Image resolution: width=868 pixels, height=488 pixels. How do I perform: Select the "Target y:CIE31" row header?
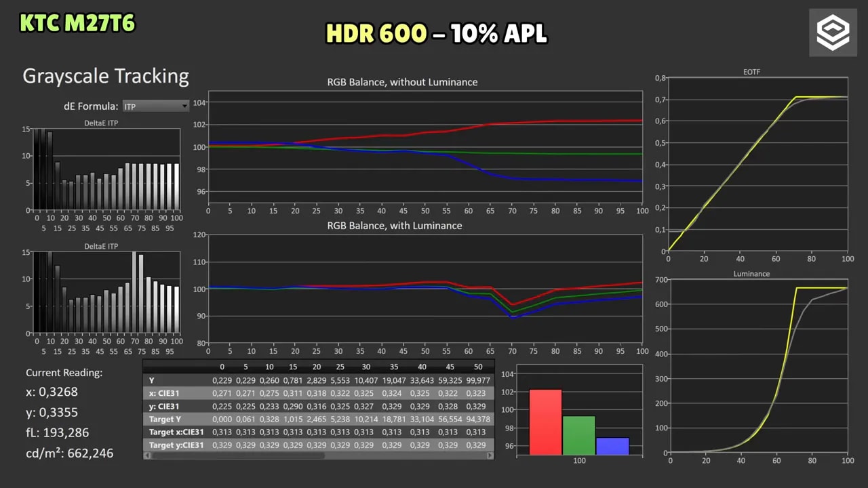pos(176,445)
